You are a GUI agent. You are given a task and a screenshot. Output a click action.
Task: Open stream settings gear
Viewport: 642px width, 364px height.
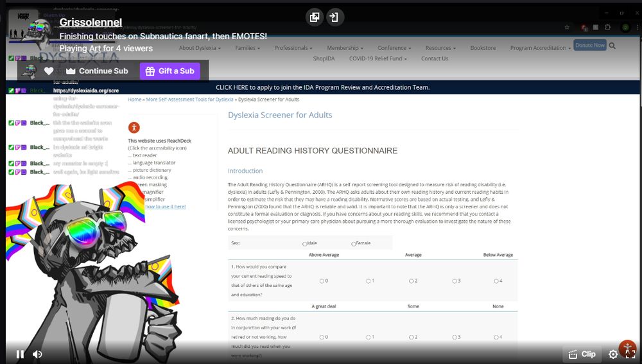click(613, 354)
